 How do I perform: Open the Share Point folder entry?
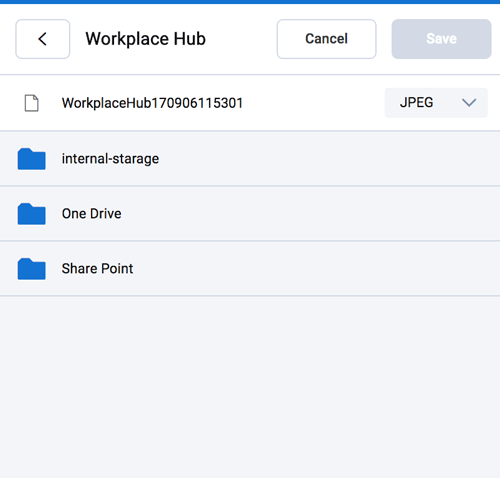pyautogui.click(x=250, y=268)
